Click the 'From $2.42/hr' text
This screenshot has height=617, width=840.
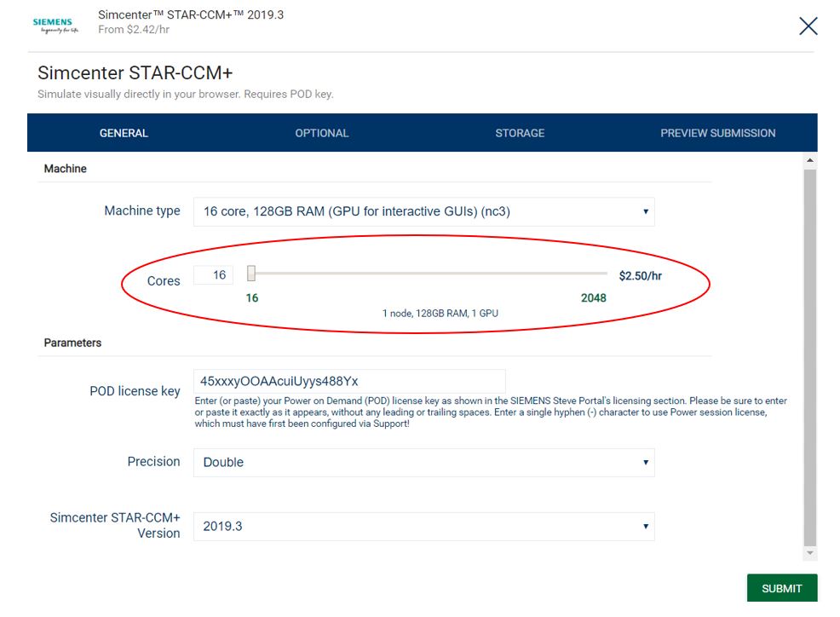point(134,30)
